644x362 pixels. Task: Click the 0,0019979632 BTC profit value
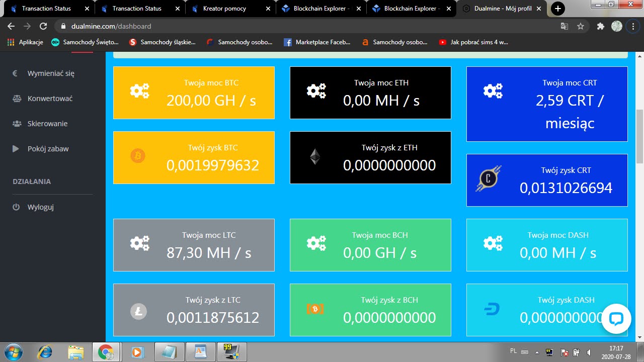click(x=213, y=165)
